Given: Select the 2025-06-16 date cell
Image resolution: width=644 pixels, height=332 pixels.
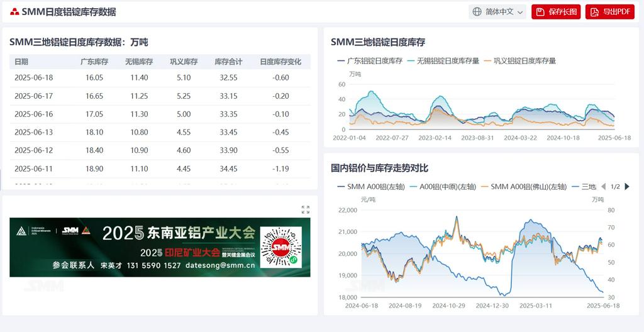Looking at the screenshot, I should pos(34,114).
